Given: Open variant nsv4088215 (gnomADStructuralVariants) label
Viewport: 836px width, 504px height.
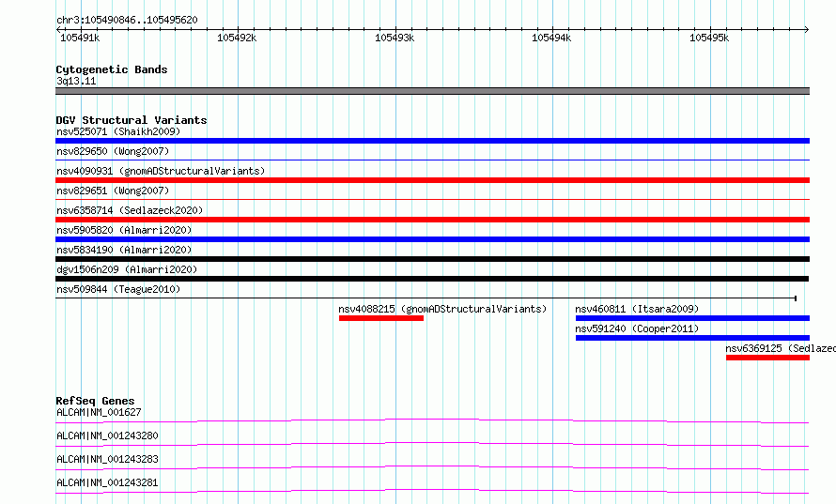Looking at the screenshot, I should click(442, 309).
